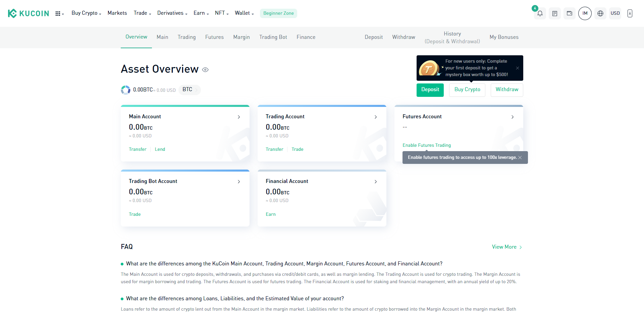Click the KuCoin logo
The width and height of the screenshot is (644, 314).
click(28, 13)
